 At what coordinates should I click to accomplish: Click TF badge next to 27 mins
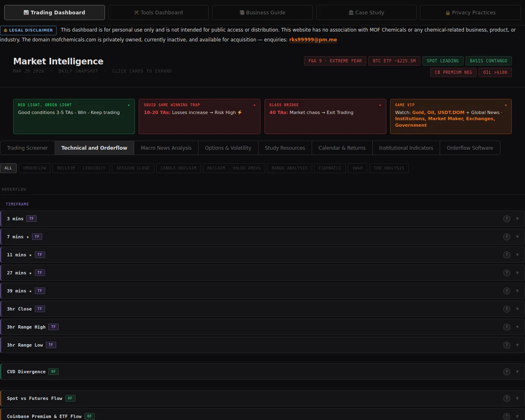40,273
